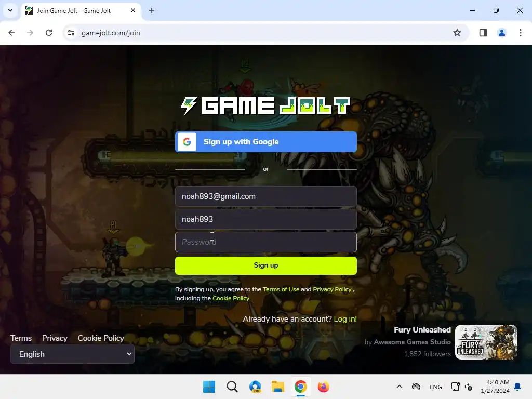
Task: Open the Terms of Use link
Action: (281, 289)
